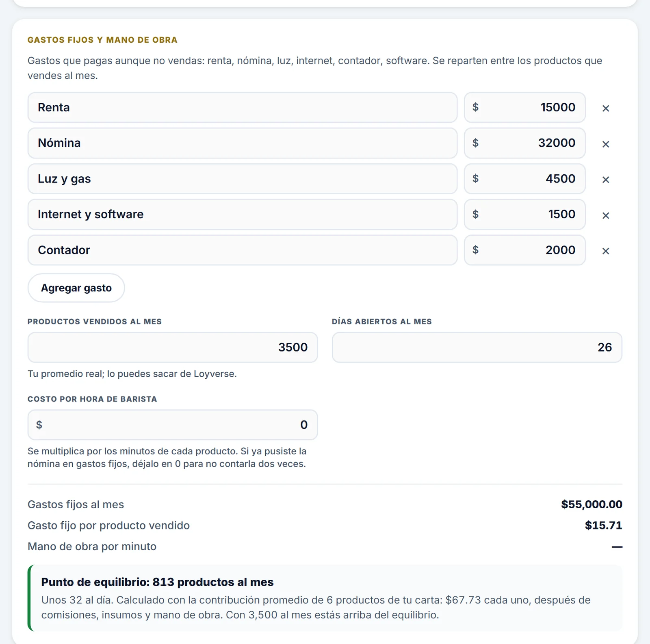The width and height of the screenshot is (650, 644).
Task: Edit the Nómina expense name field
Action: click(x=243, y=143)
